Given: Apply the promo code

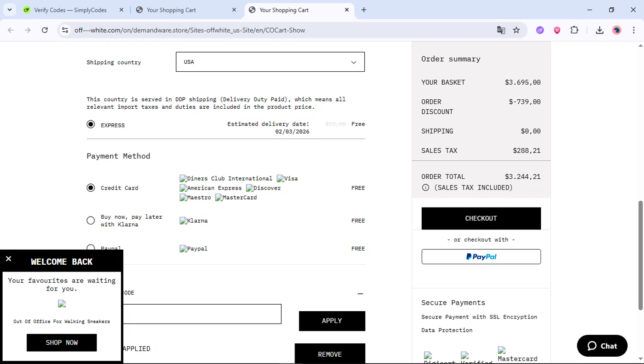Looking at the screenshot, I should (332, 321).
